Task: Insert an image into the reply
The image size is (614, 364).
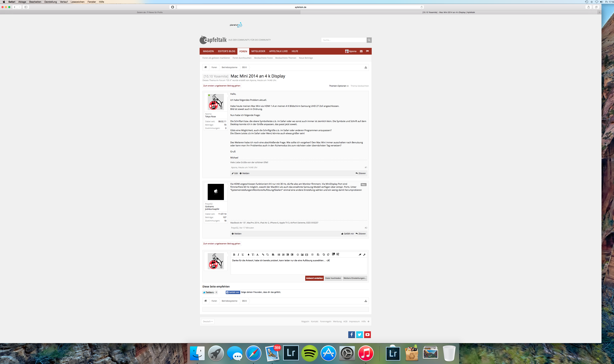Action: click(x=302, y=255)
